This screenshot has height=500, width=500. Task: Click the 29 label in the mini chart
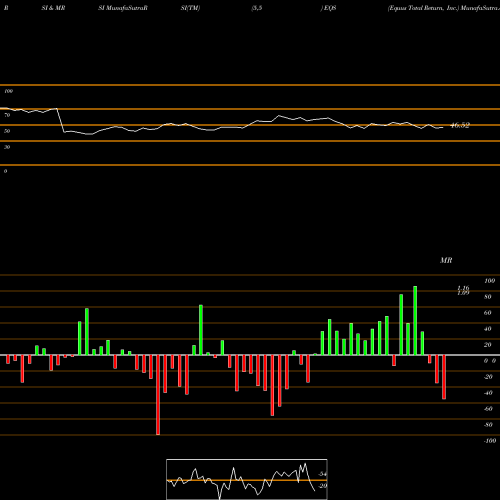click(322, 486)
